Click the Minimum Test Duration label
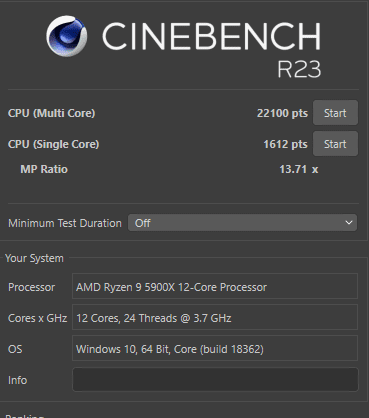Screen dimensions: 369x418 point(65,223)
